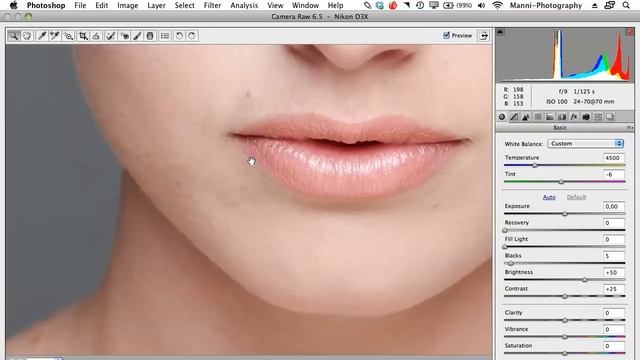Toggle highlight clipping warning on histogram
Viewport: 640px width, 360px height.
pos(630,32)
